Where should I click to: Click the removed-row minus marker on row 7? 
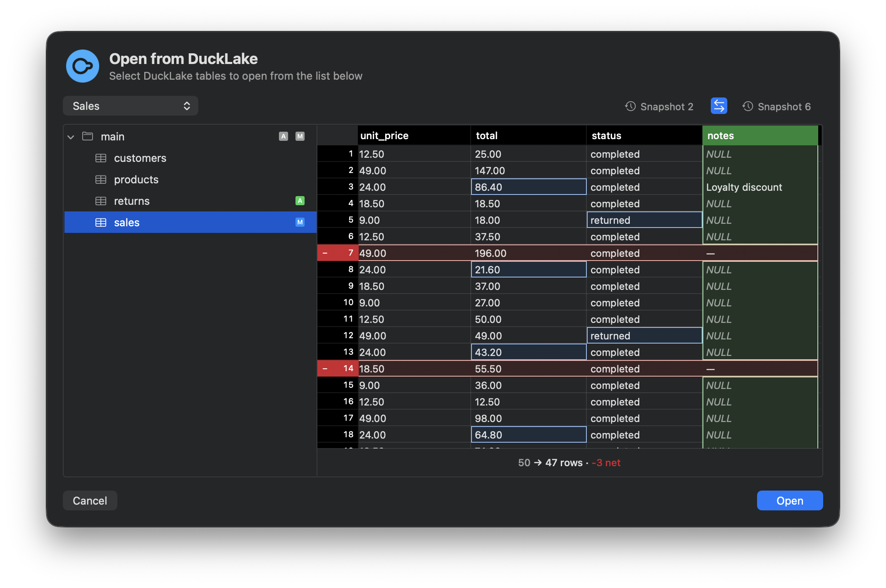325,253
